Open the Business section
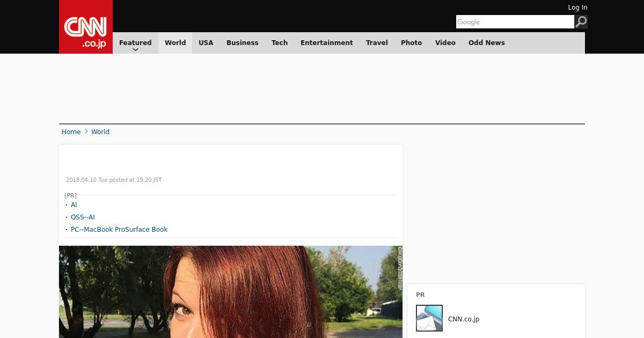The width and height of the screenshot is (644, 338). pos(243,43)
